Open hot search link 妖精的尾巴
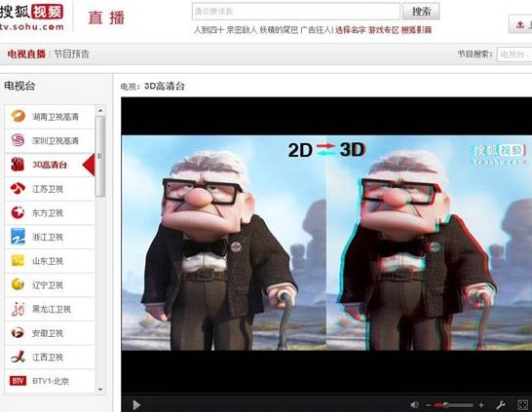Viewport: 532px width, 412px height. (x=279, y=30)
